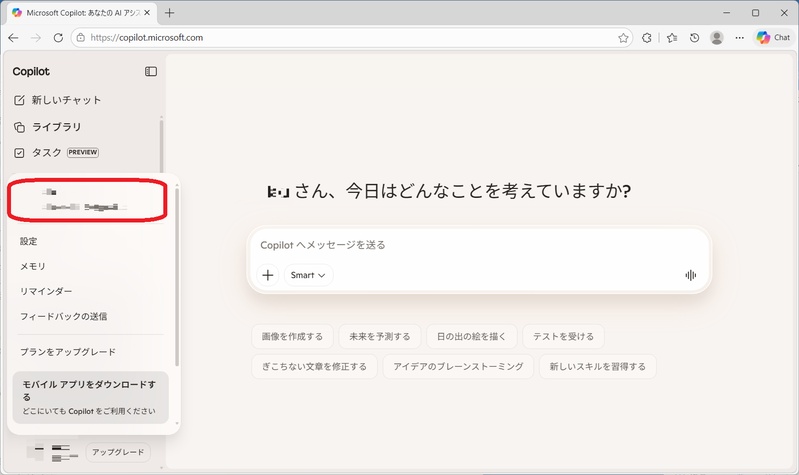Screen dimensions: 799x475
Task: Go forward with the browser forward arrow
Action: pos(36,38)
